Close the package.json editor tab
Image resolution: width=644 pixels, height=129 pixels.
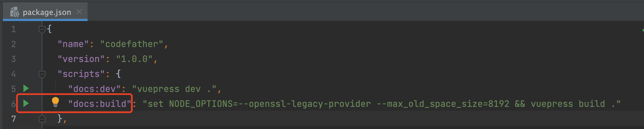tap(79, 12)
